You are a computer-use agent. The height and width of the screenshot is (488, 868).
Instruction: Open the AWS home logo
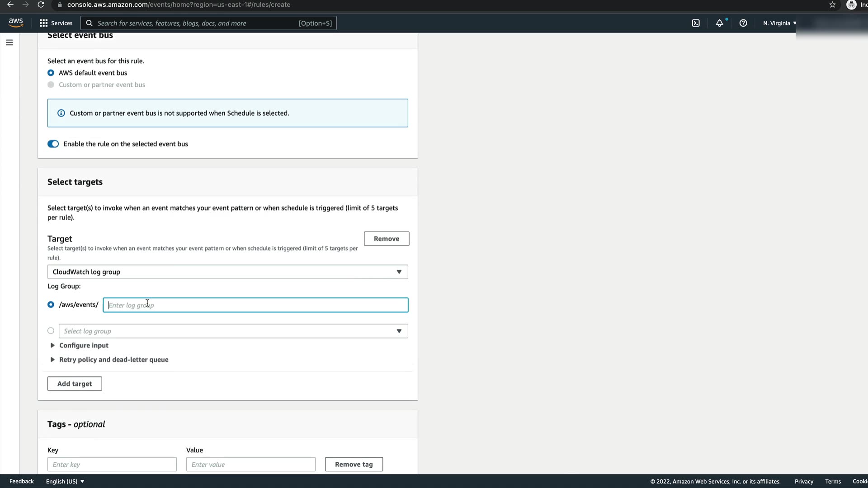[16, 23]
